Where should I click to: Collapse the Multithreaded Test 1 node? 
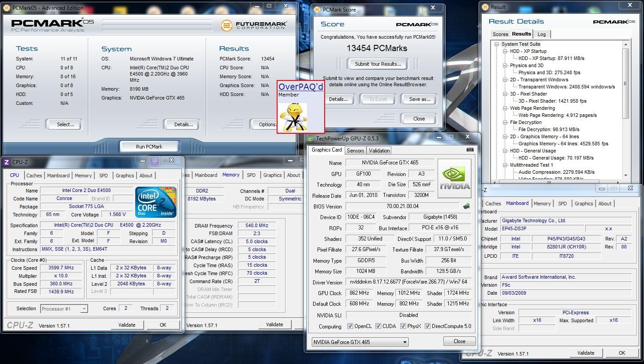(505, 165)
